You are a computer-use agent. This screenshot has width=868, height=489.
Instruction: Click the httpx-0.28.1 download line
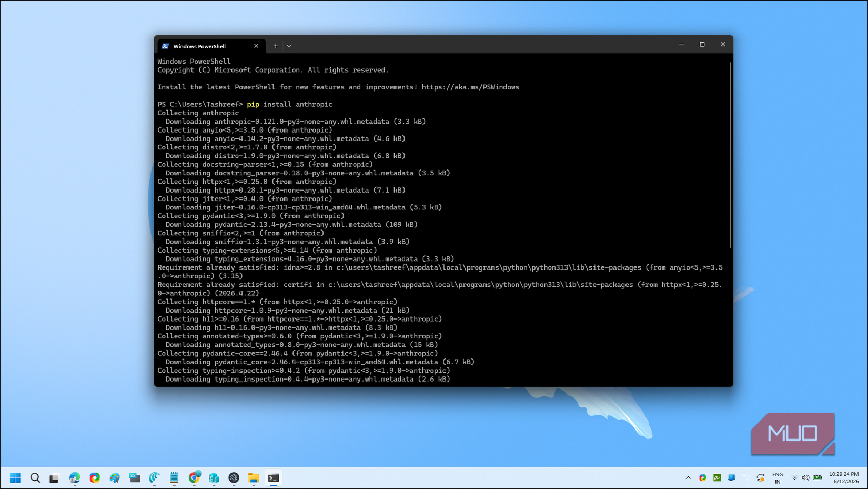pyautogui.click(x=286, y=191)
